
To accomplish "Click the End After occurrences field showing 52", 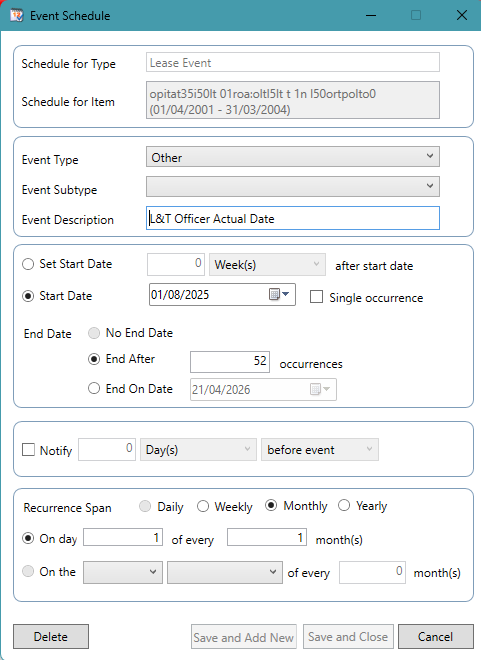I will click(230, 362).
